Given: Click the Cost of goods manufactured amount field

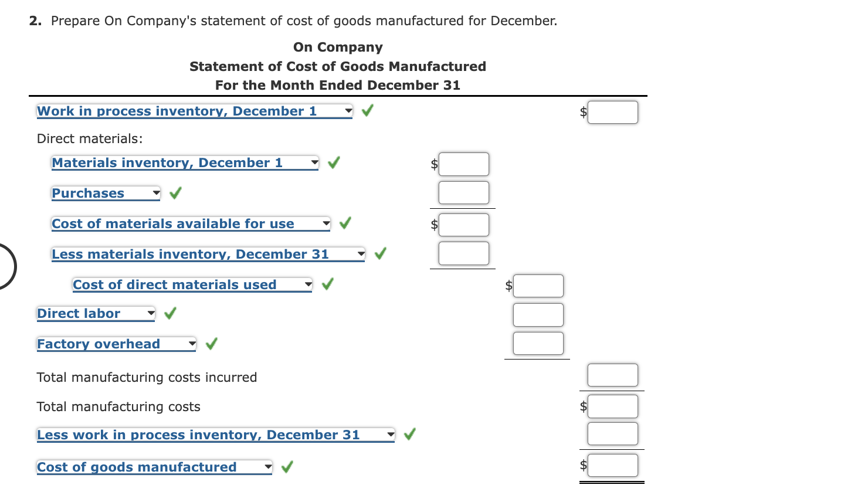Looking at the screenshot, I should click(612, 465).
